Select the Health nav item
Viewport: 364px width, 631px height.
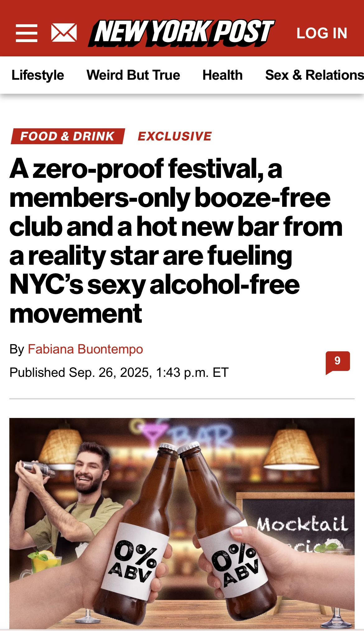[222, 75]
